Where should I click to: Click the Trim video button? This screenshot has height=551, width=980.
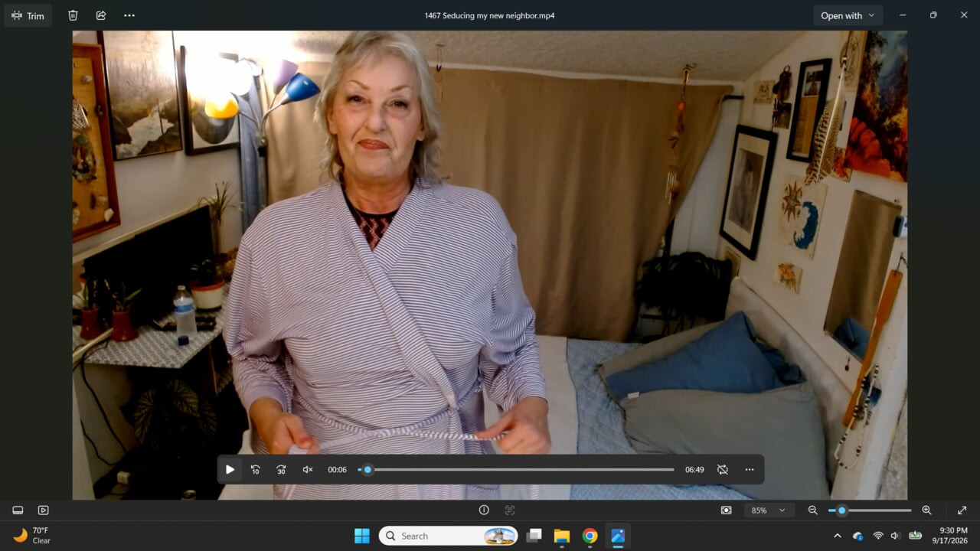click(x=28, y=15)
